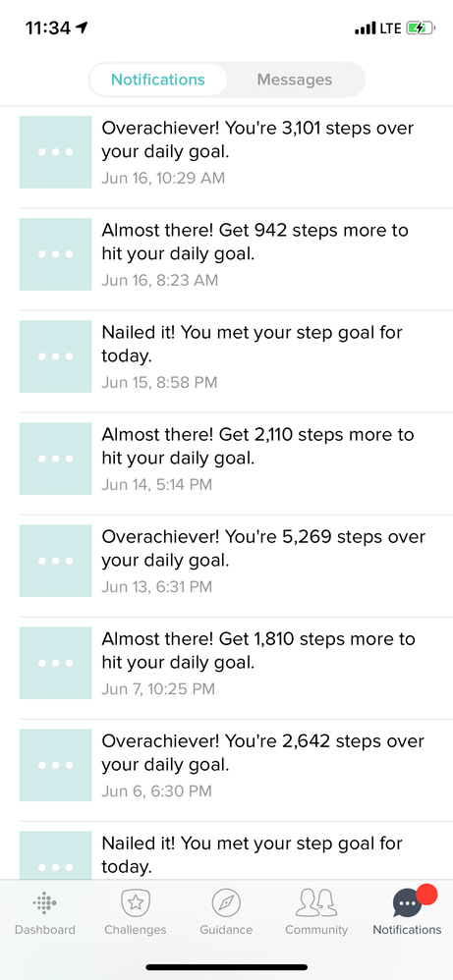Switch to the Messages tab
This screenshot has width=453, height=980.
pos(295,80)
